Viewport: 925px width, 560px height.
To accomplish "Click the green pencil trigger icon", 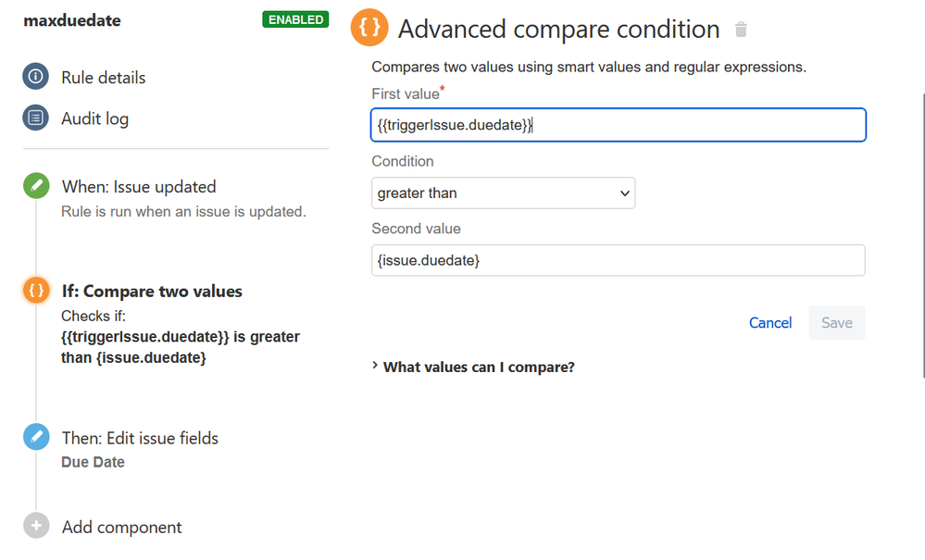I will click(35, 186).
